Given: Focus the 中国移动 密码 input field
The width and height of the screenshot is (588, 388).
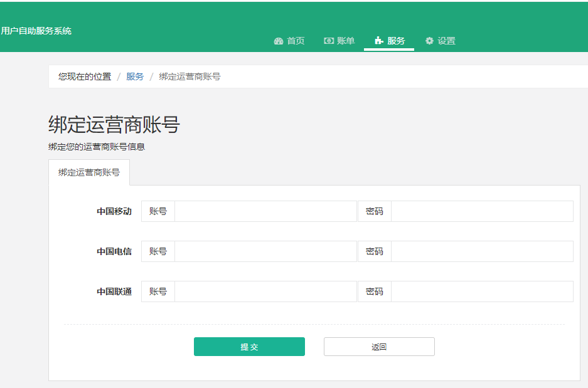Looking at the screenshot, I should [482, 211].
